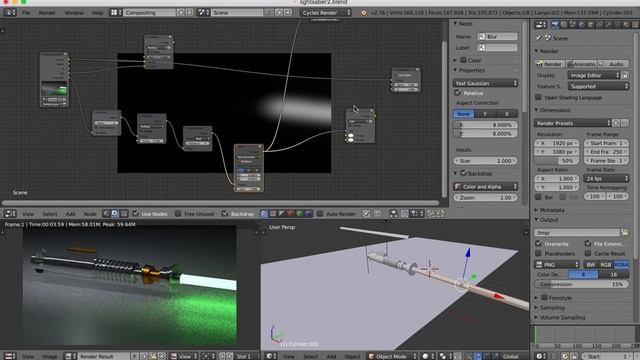Open the Display Image Editor dropdown
The image size is (640, 360).
tap(594, 76)
